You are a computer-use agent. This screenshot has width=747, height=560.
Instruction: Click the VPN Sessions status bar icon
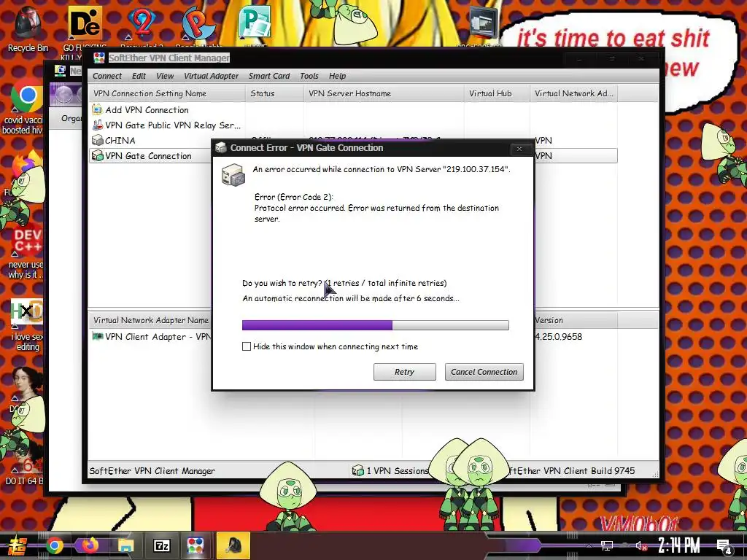pos(357,471)
